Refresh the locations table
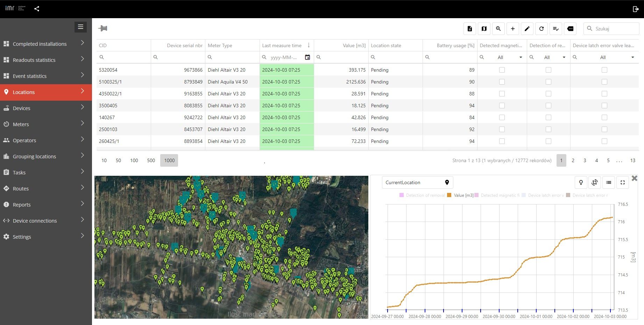 tap(542, 29)
